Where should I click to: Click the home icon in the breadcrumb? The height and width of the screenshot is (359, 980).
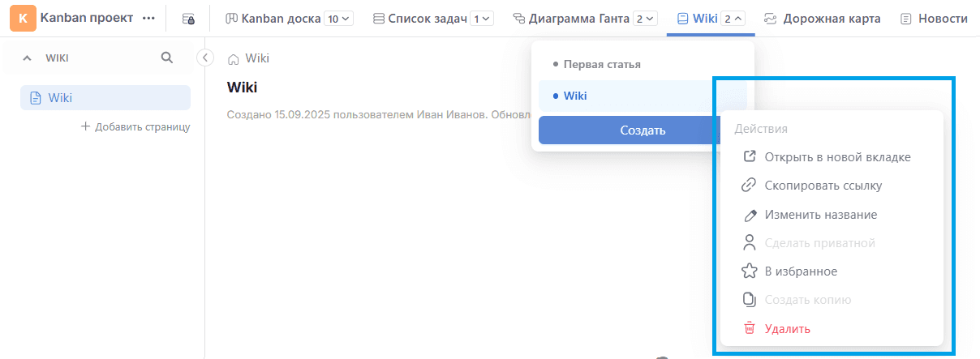(234, 58)
